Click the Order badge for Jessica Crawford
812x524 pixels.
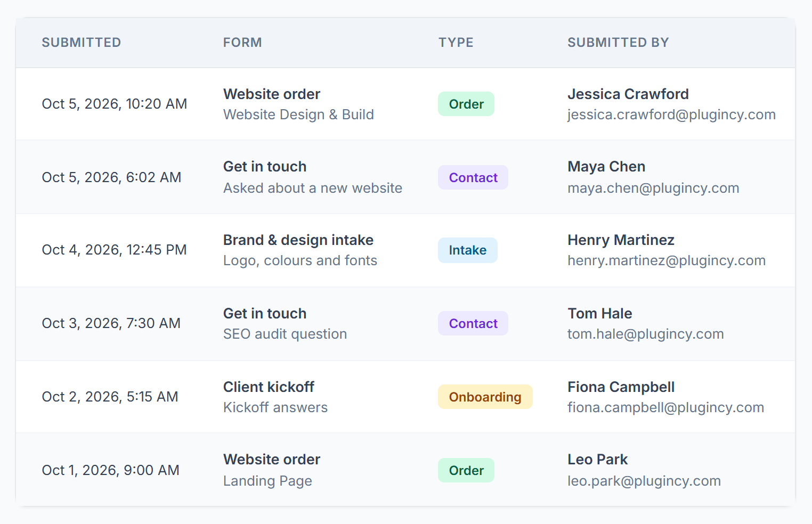click(466, 104)
